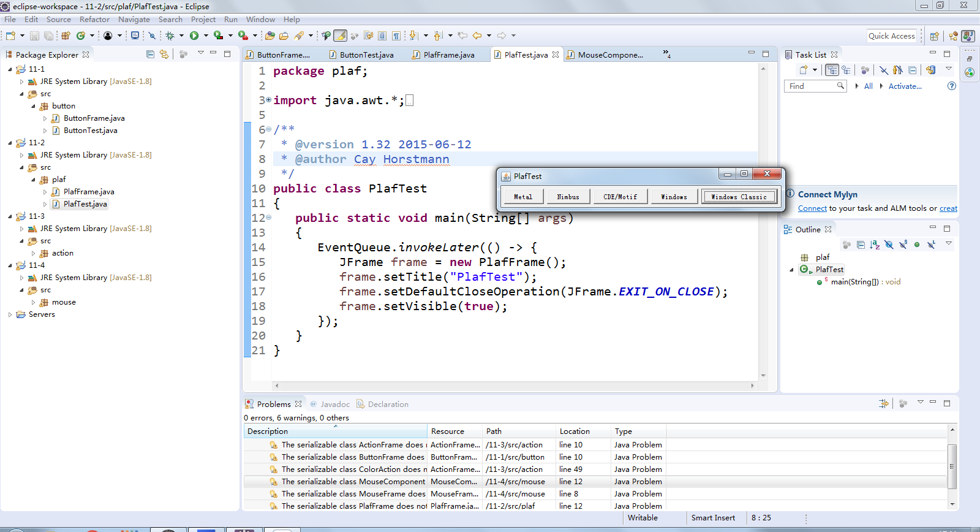
Task: Expand the Servers folder in Package Explorer
Action: click(10, 314)
